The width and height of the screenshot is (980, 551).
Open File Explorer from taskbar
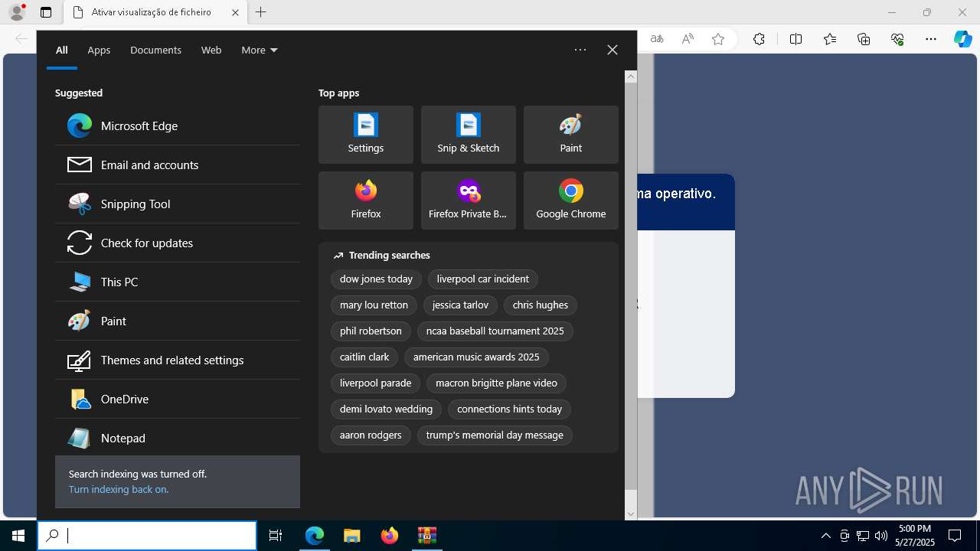pos(351,536)
